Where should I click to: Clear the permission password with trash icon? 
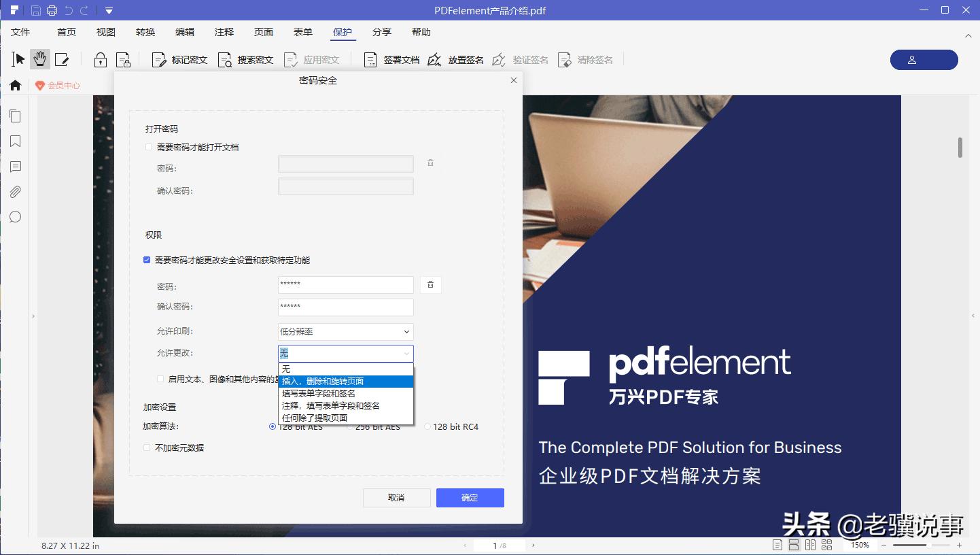(x=430, y=284)
